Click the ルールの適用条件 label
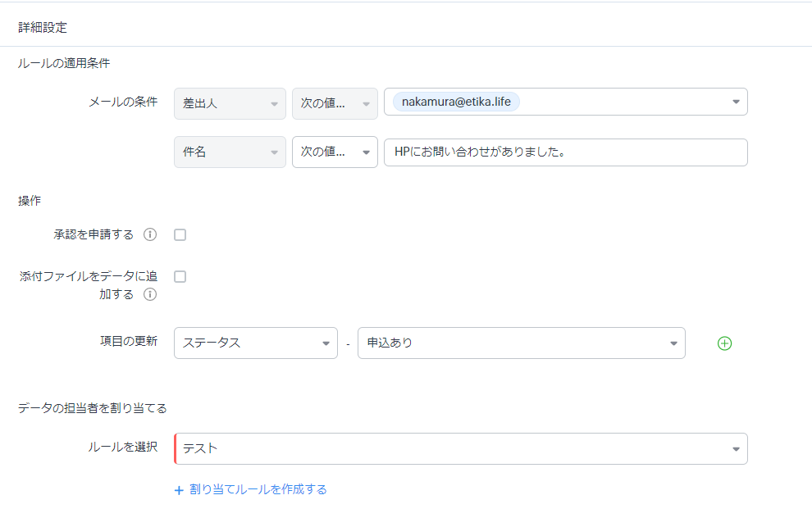The height and width of the screenshot is (527, 812). [64, 63]
